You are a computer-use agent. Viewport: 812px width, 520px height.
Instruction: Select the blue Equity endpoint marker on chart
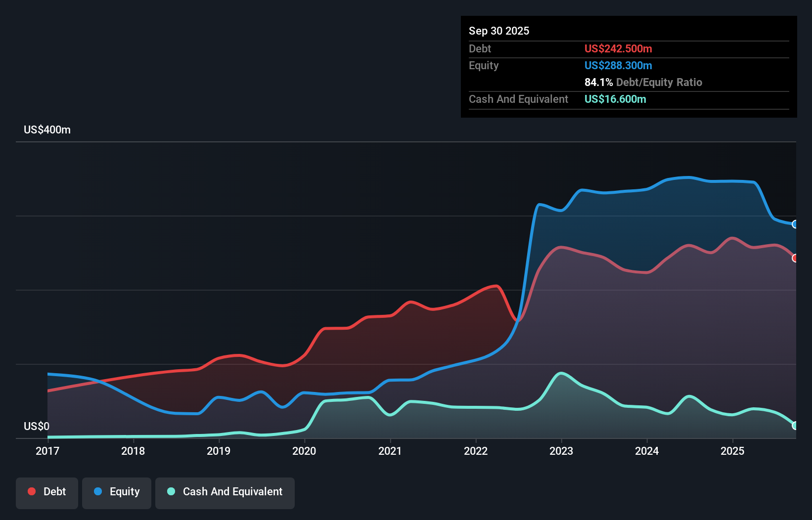795,224
